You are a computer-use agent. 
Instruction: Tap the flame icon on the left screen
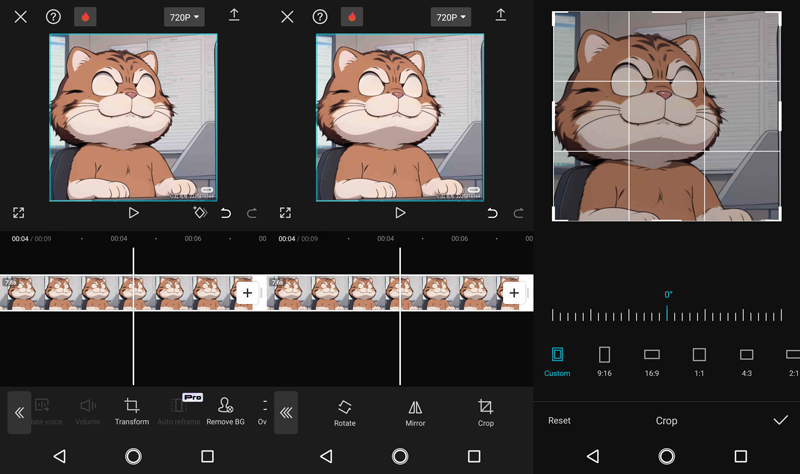(85, 17)
